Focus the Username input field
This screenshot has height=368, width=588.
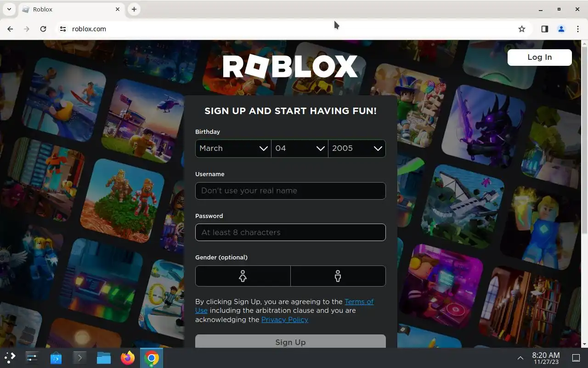290,191
